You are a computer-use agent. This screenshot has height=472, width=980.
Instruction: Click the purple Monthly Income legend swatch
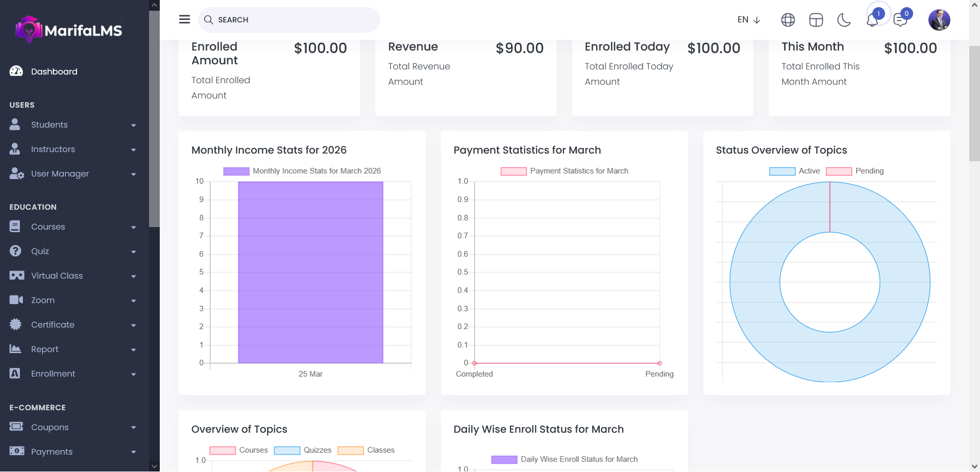coord(236,171)
